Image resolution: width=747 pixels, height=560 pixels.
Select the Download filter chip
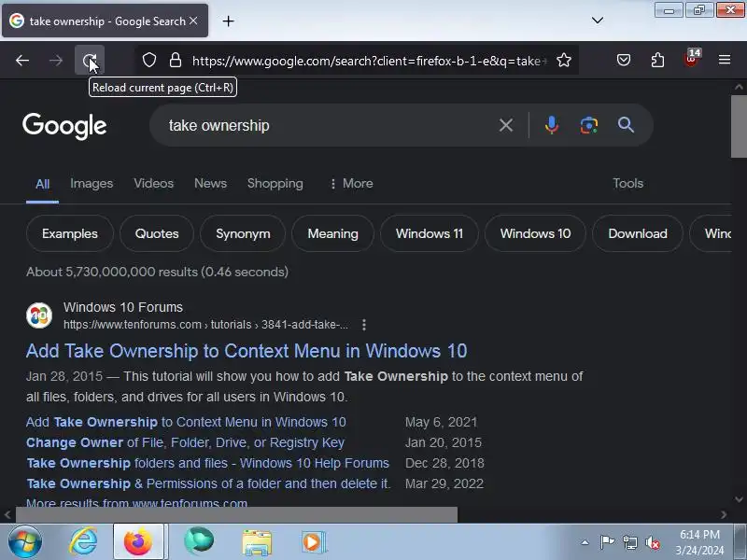(x=638, y=233)
